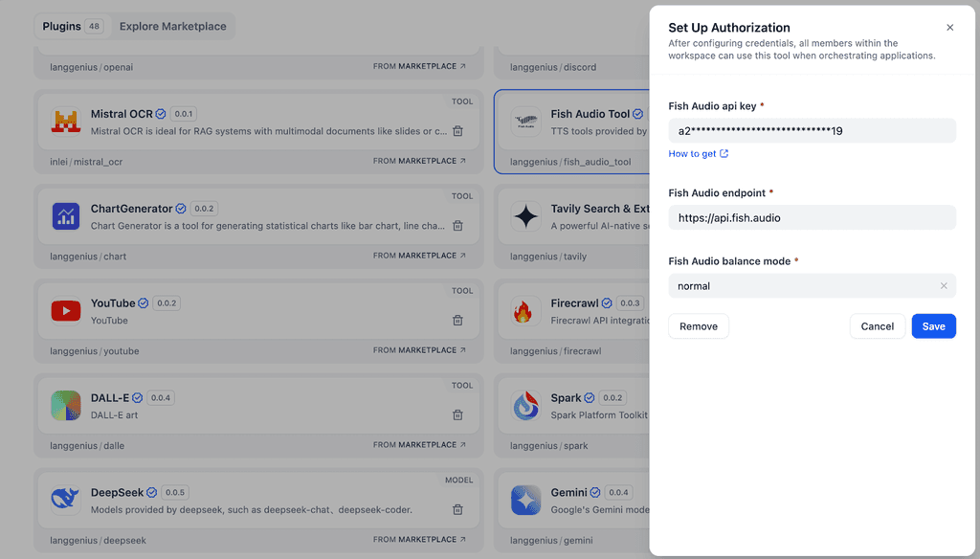Select the DeepSeek whale icon

tap(65, 500)
